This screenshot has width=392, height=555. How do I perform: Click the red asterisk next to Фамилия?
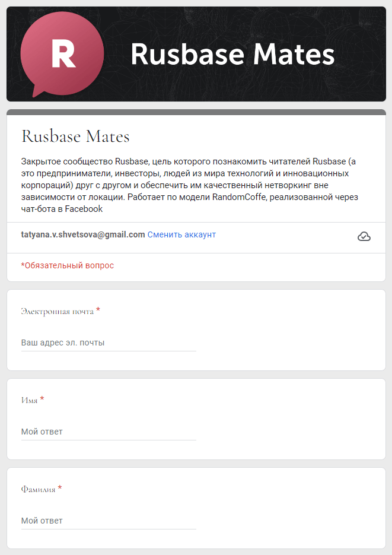pos(60,488)
